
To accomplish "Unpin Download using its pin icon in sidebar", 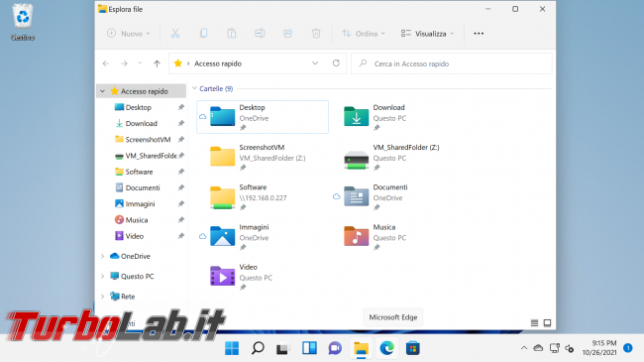I will [180, 123].
